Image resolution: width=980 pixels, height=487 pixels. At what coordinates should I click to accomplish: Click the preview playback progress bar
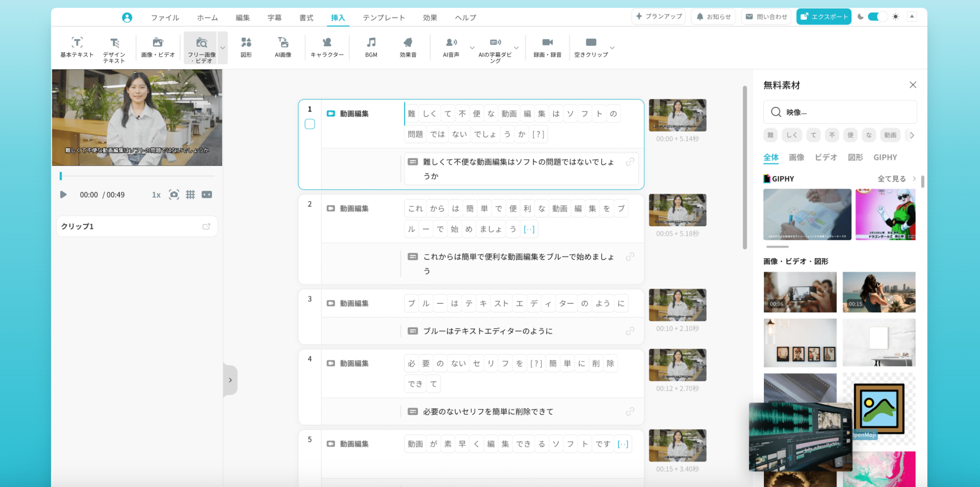tap(137, 176)
